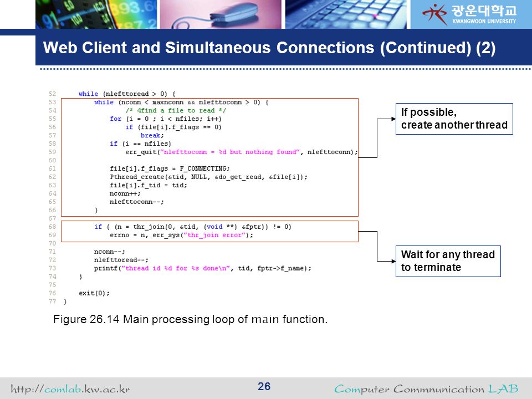The width and height of the screenshot is (532, 399).
Task: Click the 'Wait for any thread to terminate' callout
Action: point(448,261)
